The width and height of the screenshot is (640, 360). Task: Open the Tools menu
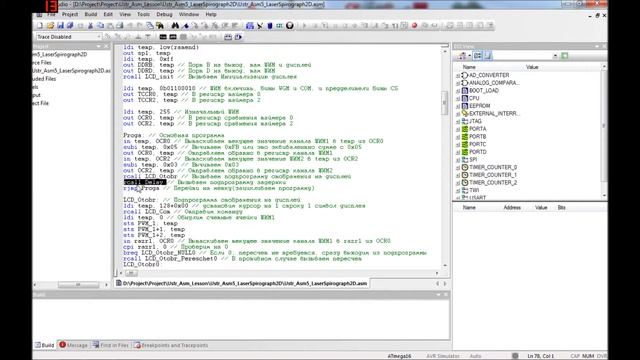coord(143,14)
